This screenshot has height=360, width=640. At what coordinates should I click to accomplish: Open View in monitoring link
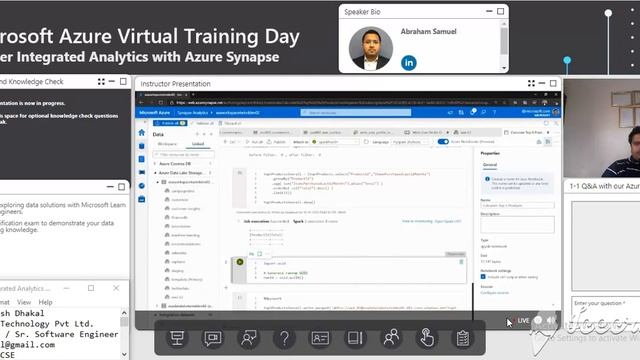[417, 221]
